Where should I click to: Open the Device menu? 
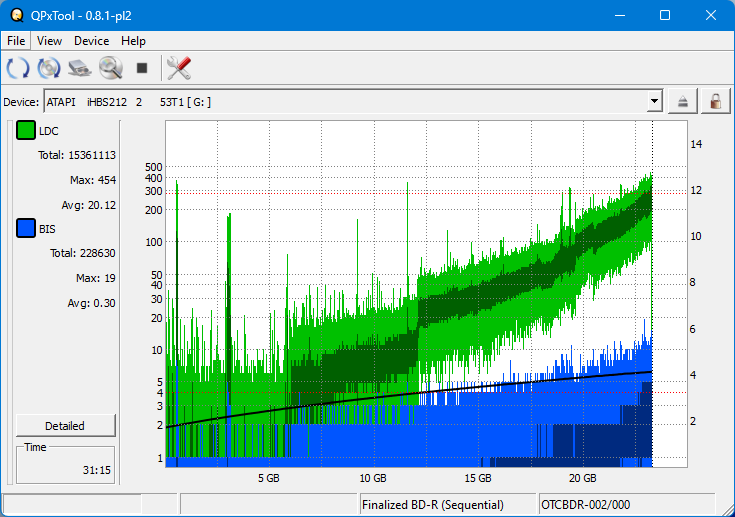click(91, 41)
